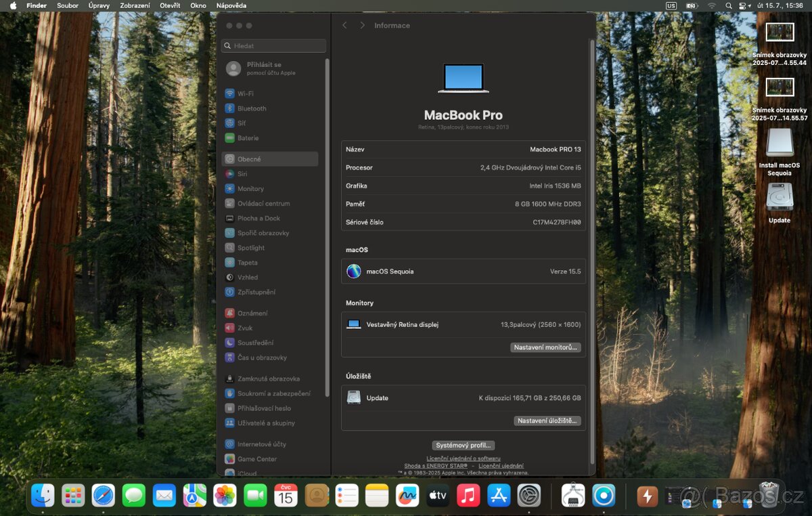The image size is (812, 516).
Task: Click the Nastavení úložiště… button
Action: coord(547,421)
